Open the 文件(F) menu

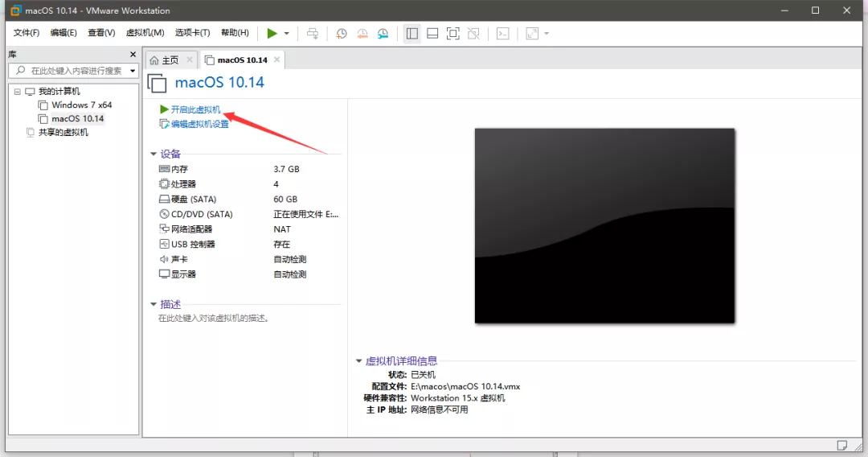tap(26, 33)
